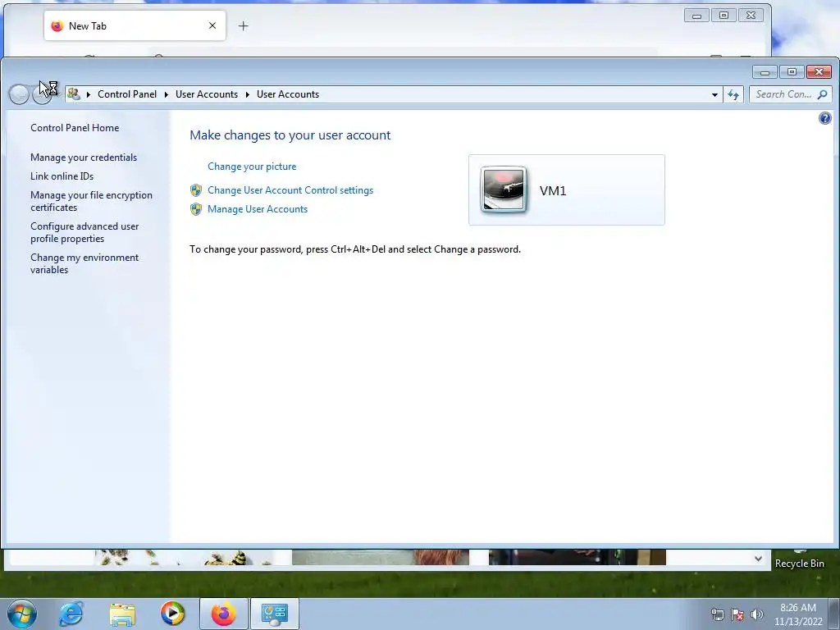This screenshot has height=630, width=840.
Task: Select the last User Accounts breadcrumb
Action: point(288,94)
